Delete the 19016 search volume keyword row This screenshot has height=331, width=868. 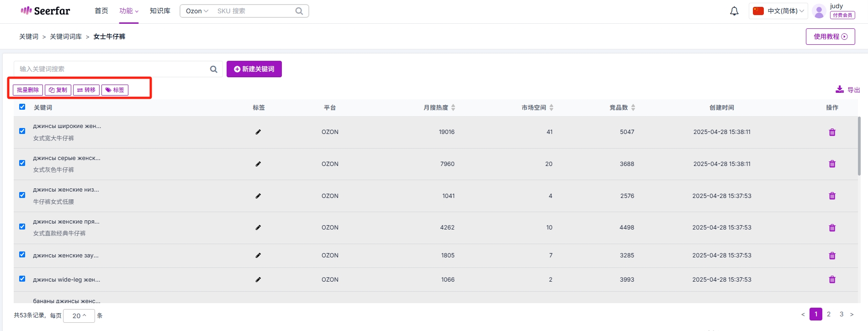pos(832,132)
